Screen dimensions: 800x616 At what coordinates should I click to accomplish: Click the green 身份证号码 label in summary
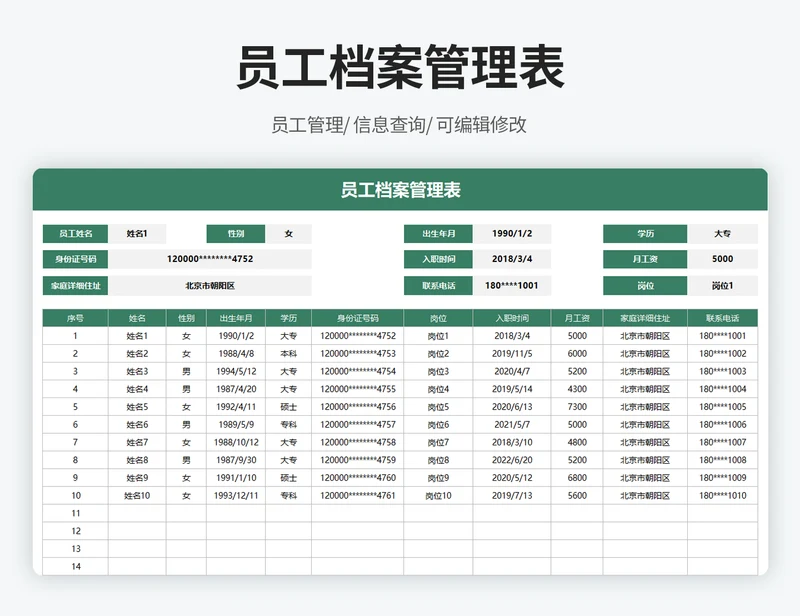tap(76, 259)
